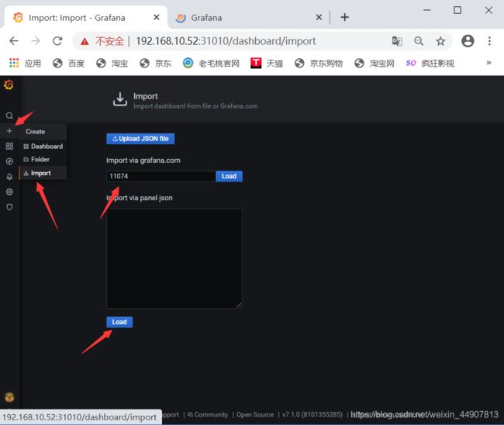Screen dimensions: 504x425
Task: Minimize the browser window
Action: point(427,10)
